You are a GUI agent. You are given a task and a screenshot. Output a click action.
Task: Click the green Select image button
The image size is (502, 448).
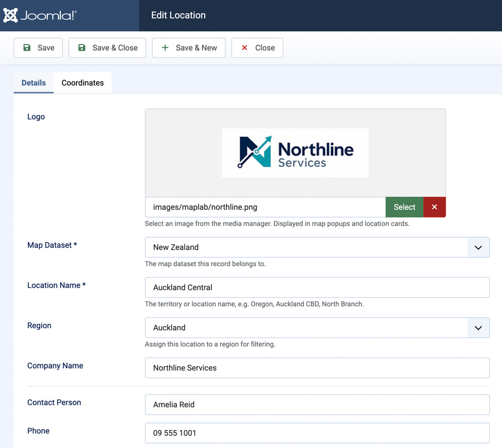404,207
